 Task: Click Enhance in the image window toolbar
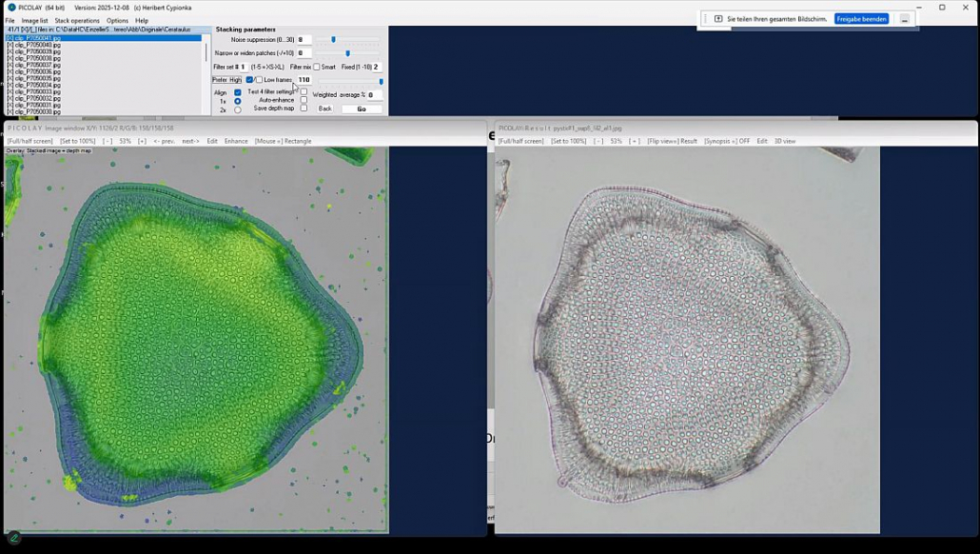point(236,141)
